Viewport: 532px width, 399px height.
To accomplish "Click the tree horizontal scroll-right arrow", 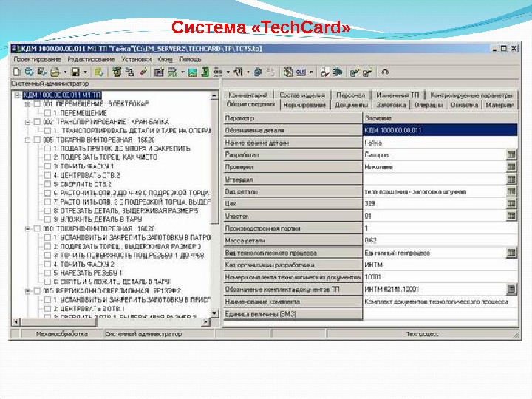I will (206, 321).
